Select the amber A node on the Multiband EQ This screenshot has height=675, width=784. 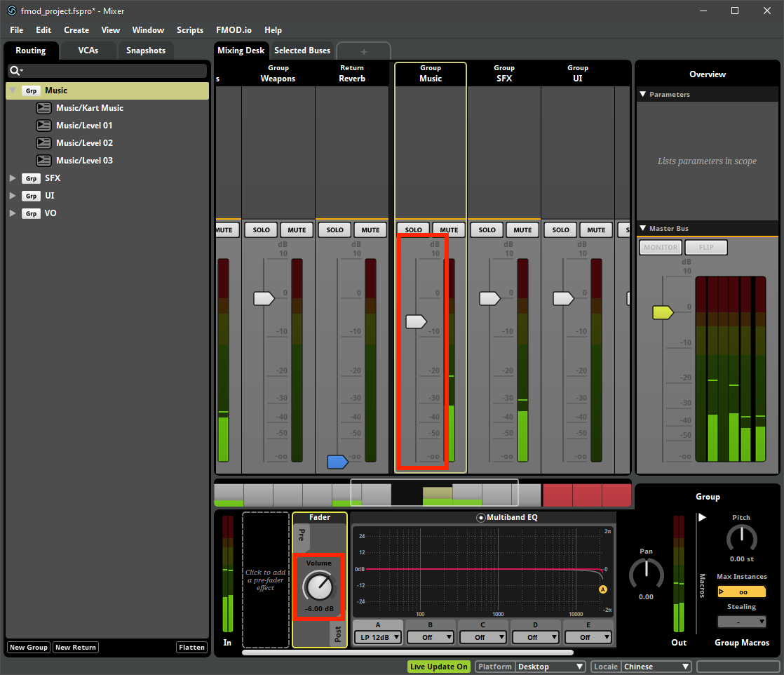pyautogui.click(x=602, y=589)
